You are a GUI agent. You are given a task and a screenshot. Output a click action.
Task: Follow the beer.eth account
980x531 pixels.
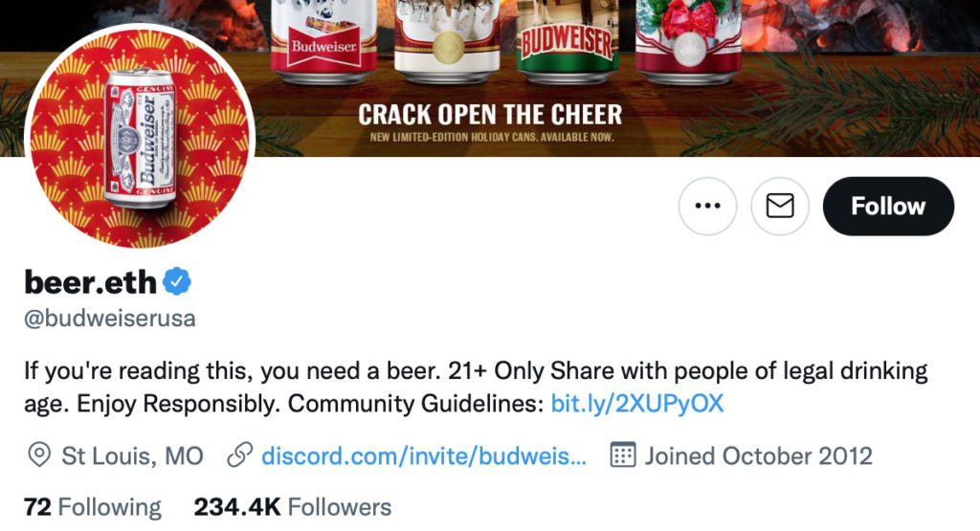[x=888, y=206]
